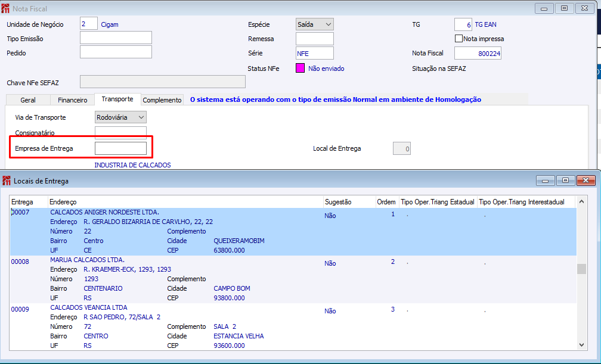Focus the Tipo Emissão input field
The width and height of the screenshot is (601, 364).
[116, 38]
